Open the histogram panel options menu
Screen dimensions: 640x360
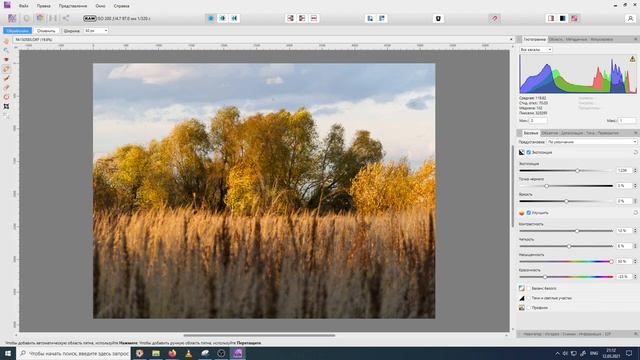tap(636, 39)
